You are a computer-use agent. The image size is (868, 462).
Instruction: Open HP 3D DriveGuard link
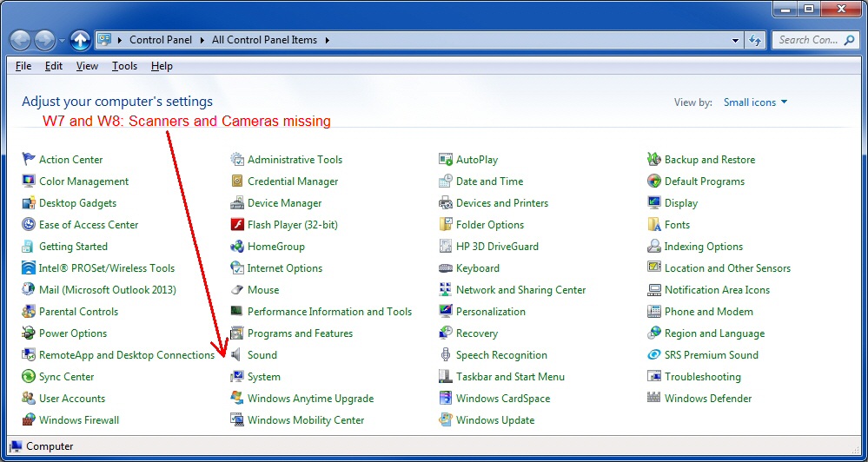tap(497, 247)
